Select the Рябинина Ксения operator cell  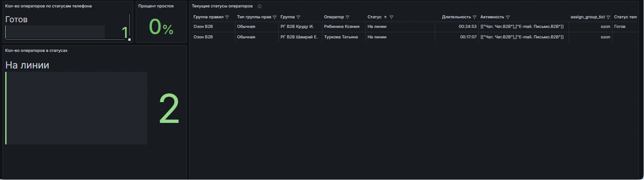[344, 27]
